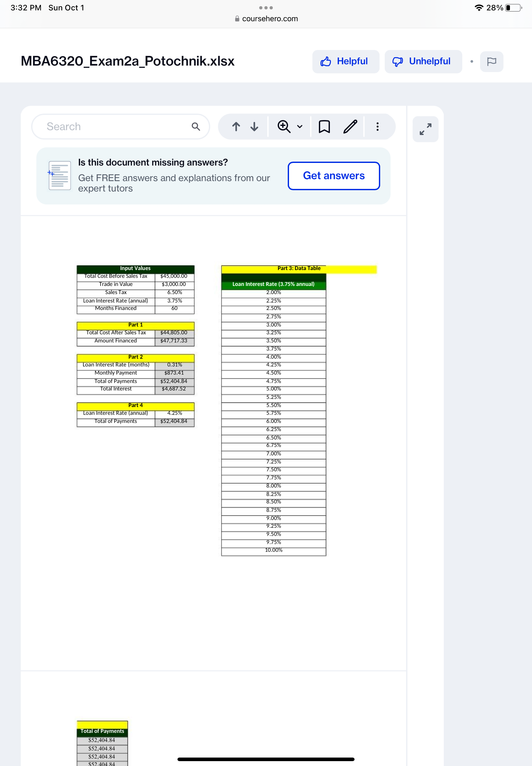532x766 pixels.
Task: Tap the home indicator bar at bottom
Action: pyautogui.click(x=266, y=759)
